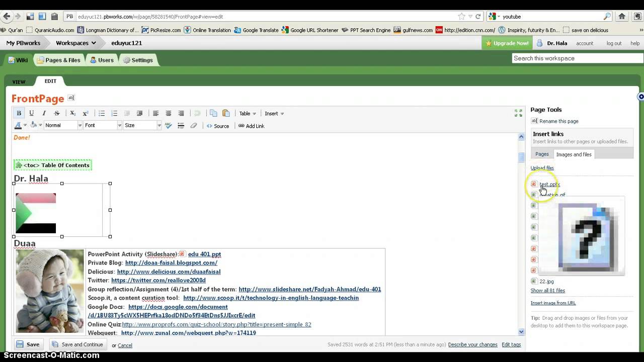
Task: Switch to Pages tab in Insert links
Action: [542, 154]
